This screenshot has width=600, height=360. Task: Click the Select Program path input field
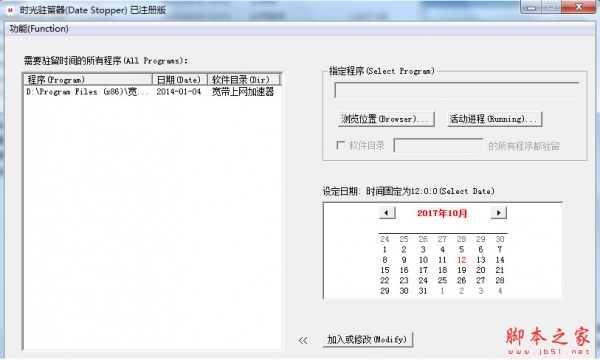(x=457, y=90)
